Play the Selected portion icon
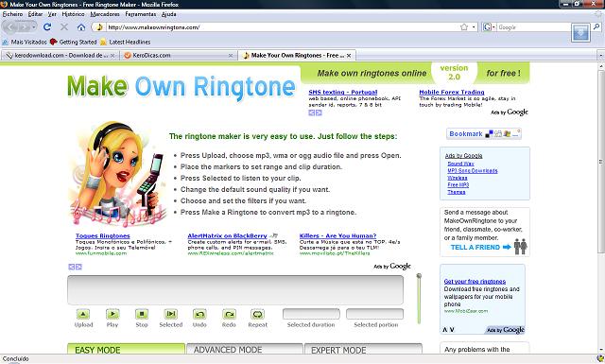The height and width of the screenshot is (364, 605). pyautogui.click(x=170, y=314)
